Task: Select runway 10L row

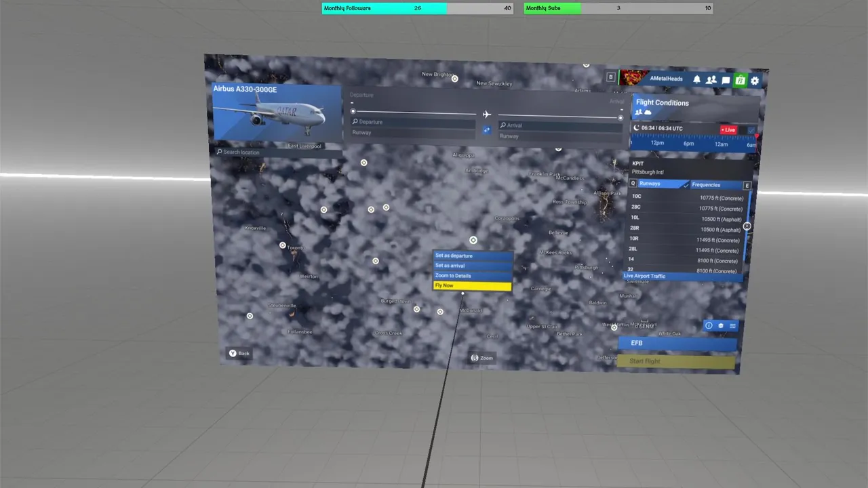Action: coord(687,218)
